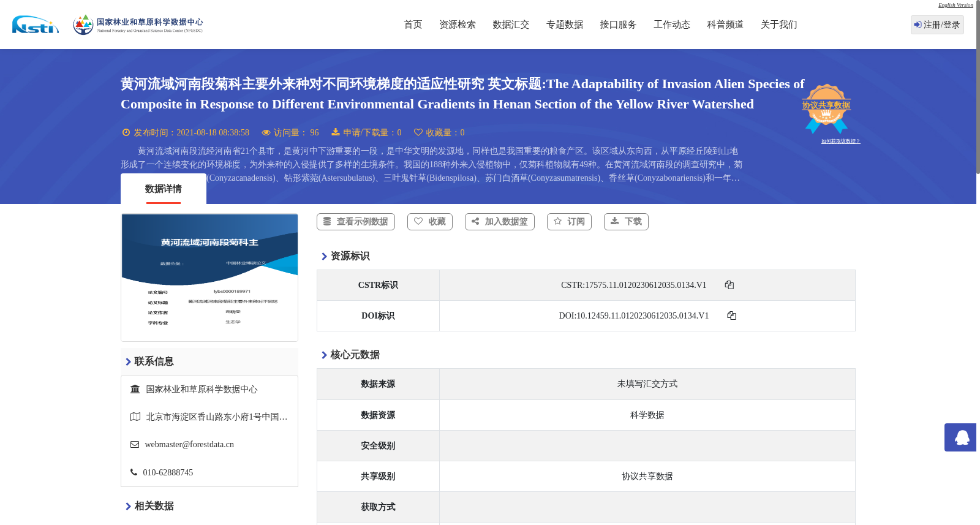Screen dimensions: 980x525
Task: Go to 数据汇交
Action: [x=511, y=25]
